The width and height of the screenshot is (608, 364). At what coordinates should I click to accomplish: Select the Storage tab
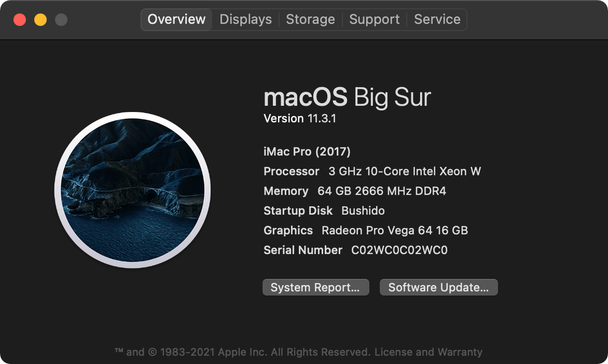[310, 19]
